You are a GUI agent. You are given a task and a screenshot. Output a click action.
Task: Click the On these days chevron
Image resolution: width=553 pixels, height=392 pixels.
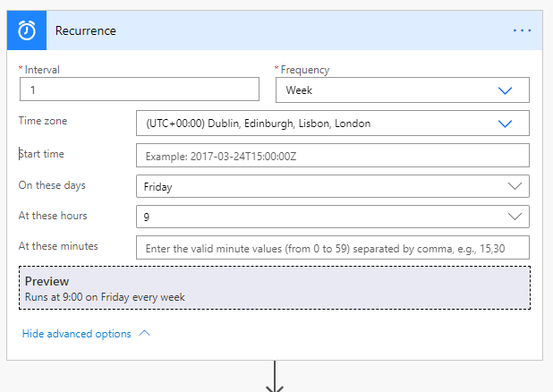[515, 186]
